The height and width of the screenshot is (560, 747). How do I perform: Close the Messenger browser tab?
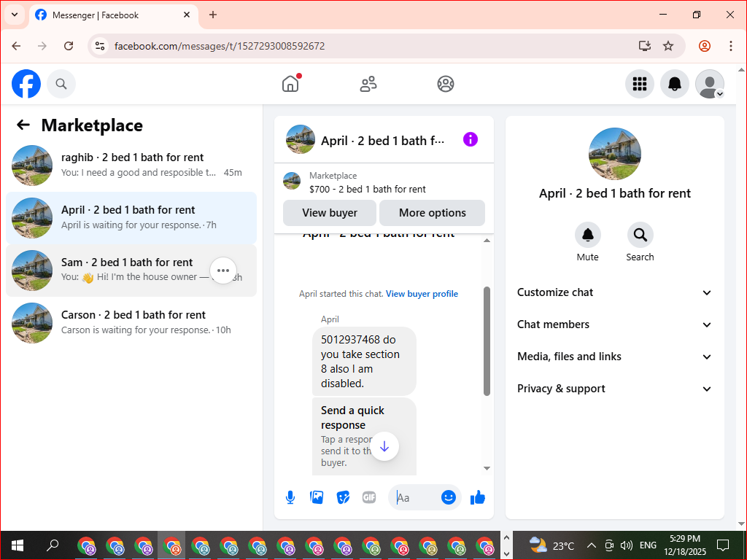coord(187,15)
